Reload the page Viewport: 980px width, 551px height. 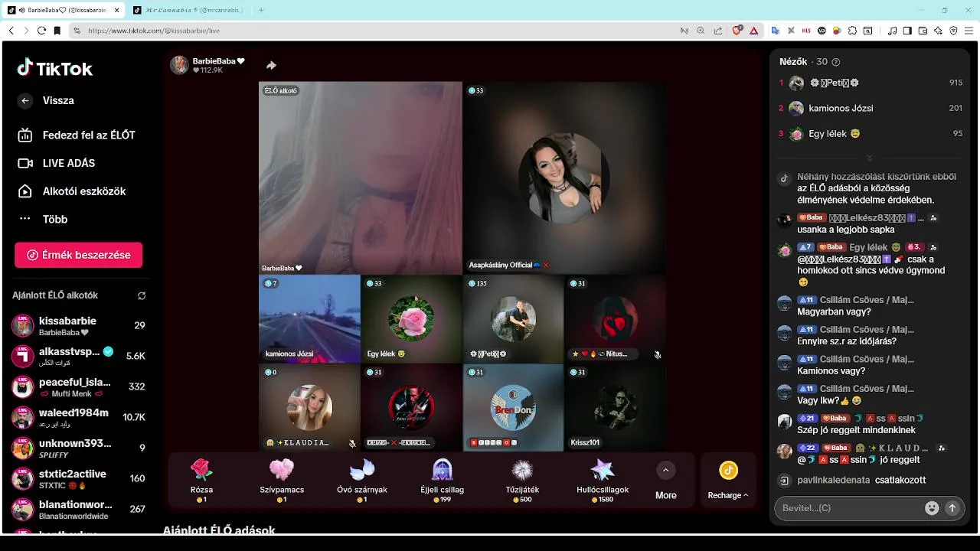(x=41, y=31)
